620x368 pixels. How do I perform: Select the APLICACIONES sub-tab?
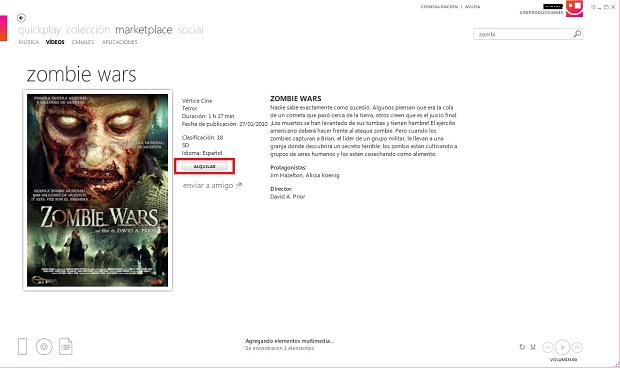pos(119,42)
